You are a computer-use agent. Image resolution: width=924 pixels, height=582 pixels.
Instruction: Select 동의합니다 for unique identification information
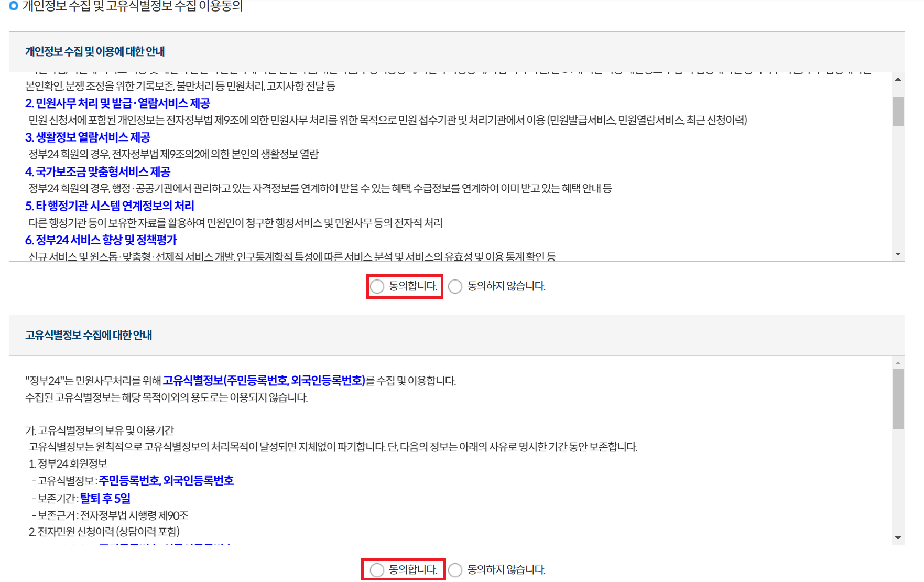377,569
